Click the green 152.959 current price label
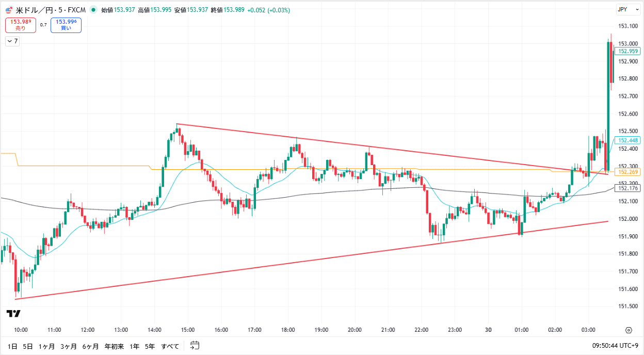Viewport: 644px width, 355px height. click(x=629, y=51)
